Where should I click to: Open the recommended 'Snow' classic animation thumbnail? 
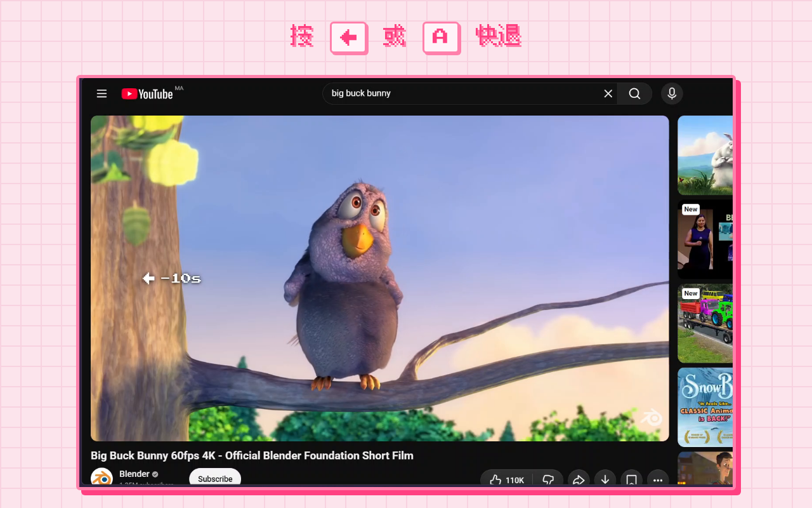705,407
